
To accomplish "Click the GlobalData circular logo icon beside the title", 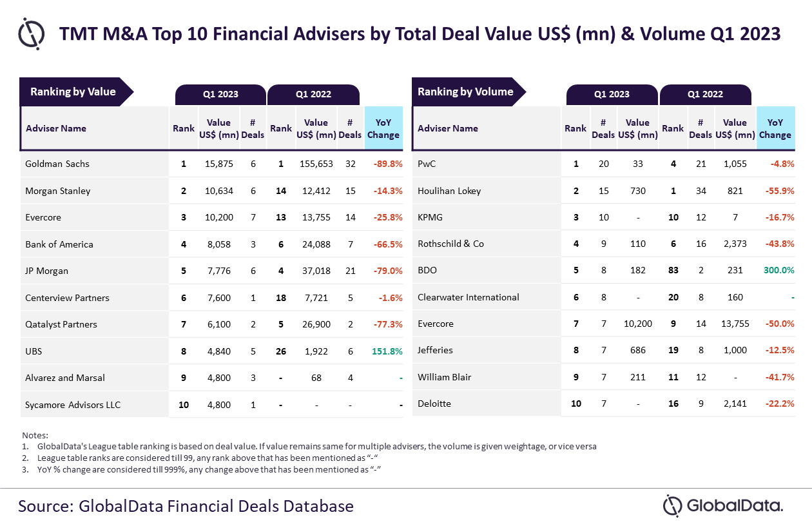I will click(x=32, y=33).
